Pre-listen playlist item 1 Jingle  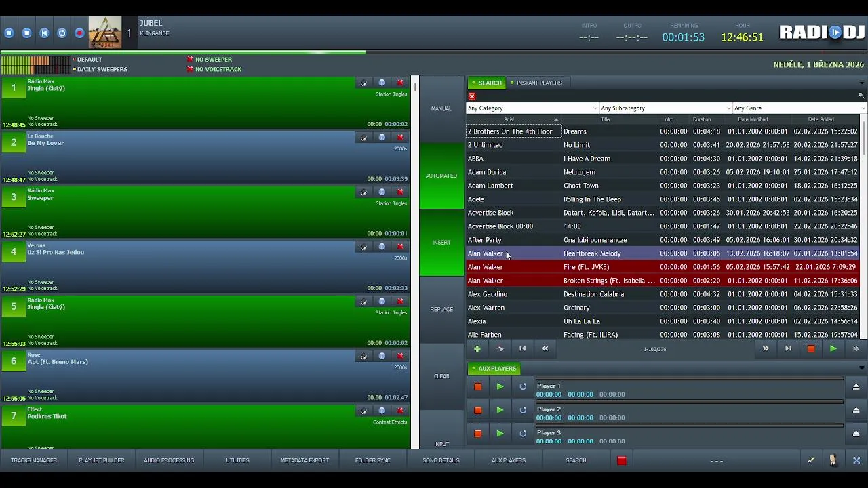tap(364, 83)
